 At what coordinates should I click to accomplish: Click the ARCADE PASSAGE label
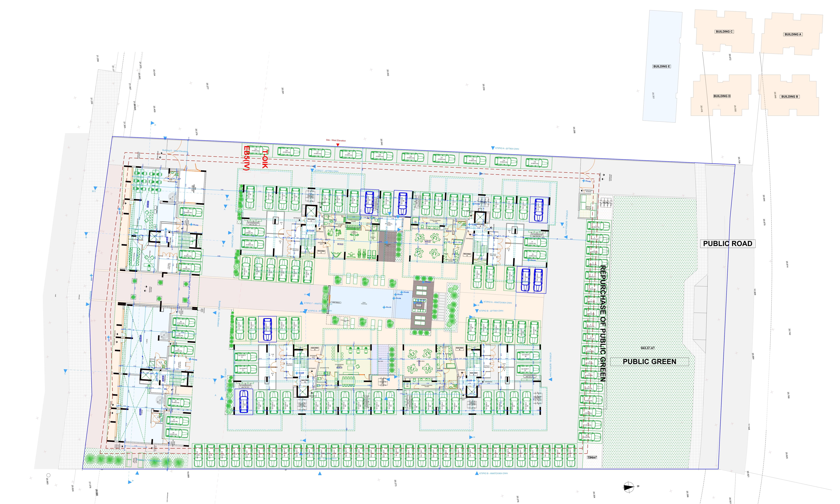point(151,289)
